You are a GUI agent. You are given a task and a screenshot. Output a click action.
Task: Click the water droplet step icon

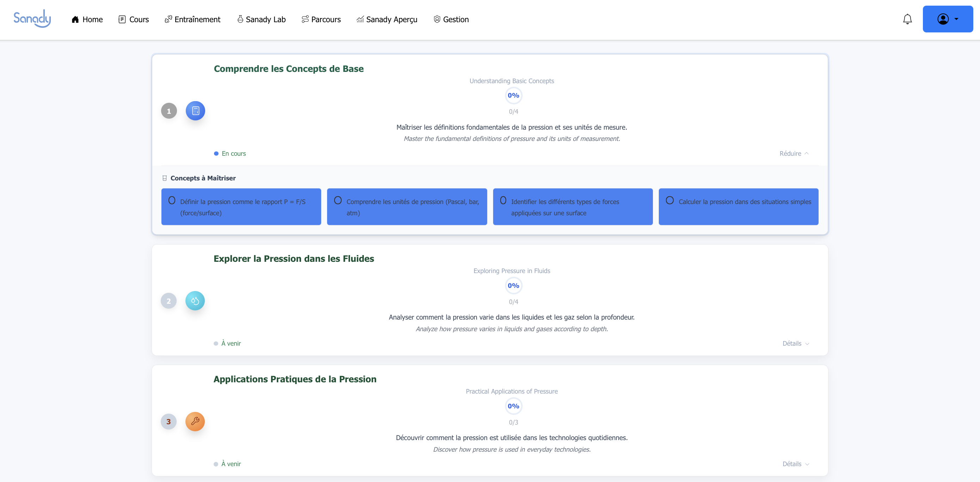[195, 301]
